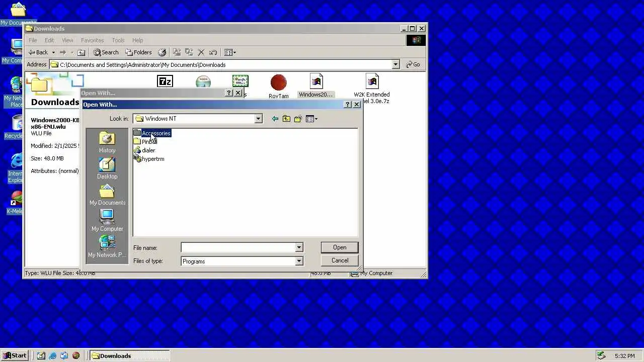Click the Move To toolbar icon
The height and width of the screenshot is (362, 644).
click(x=177, y=52)
